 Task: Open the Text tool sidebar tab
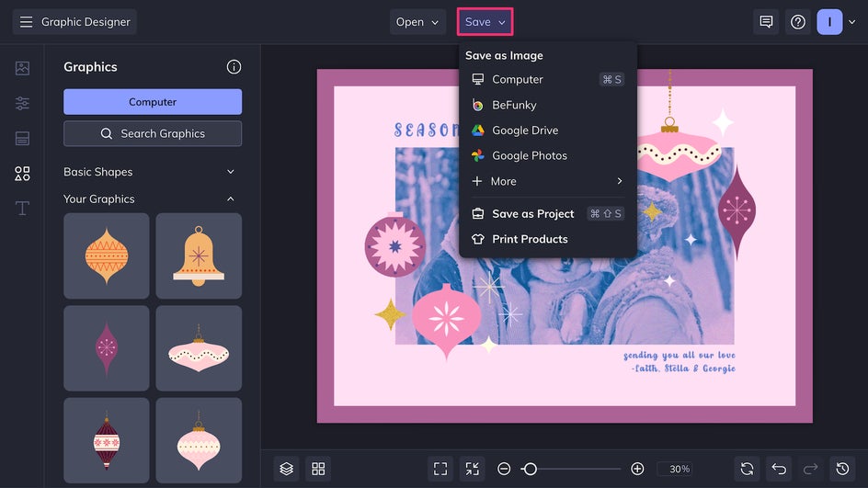click(22, 208)
